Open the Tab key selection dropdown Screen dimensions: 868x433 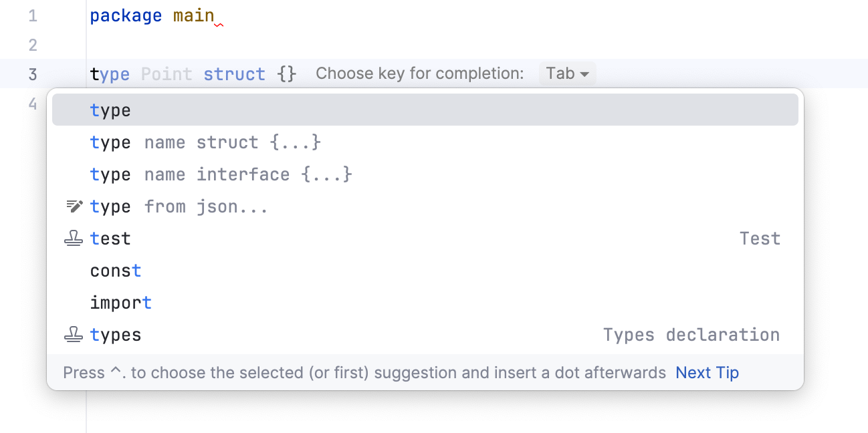[567, 74]
